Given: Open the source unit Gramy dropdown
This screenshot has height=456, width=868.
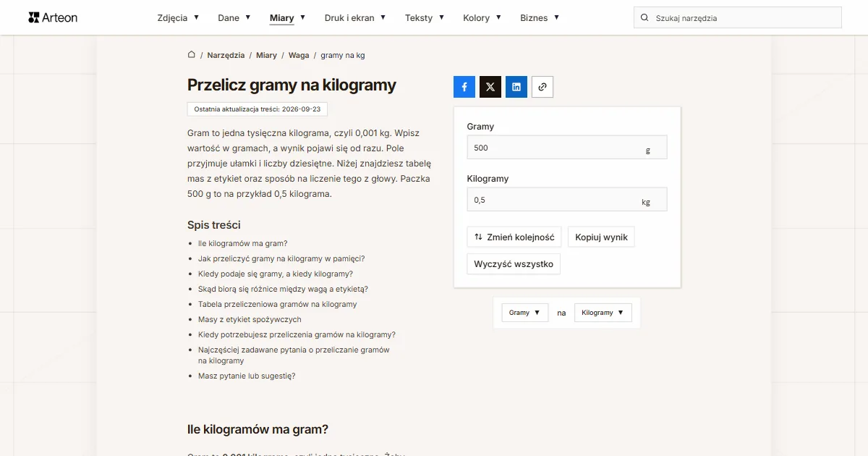Looking at the screenshot, I should click(525, 313).
